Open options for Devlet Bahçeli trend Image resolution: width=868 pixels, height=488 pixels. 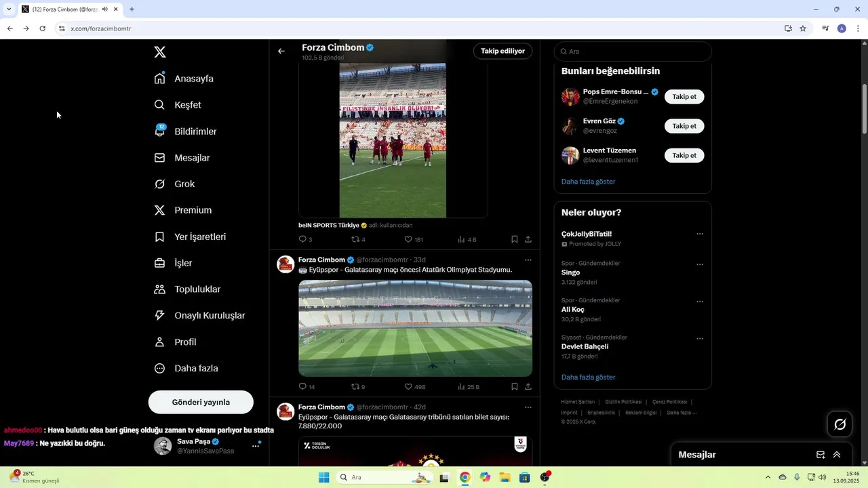coord(700,339)
